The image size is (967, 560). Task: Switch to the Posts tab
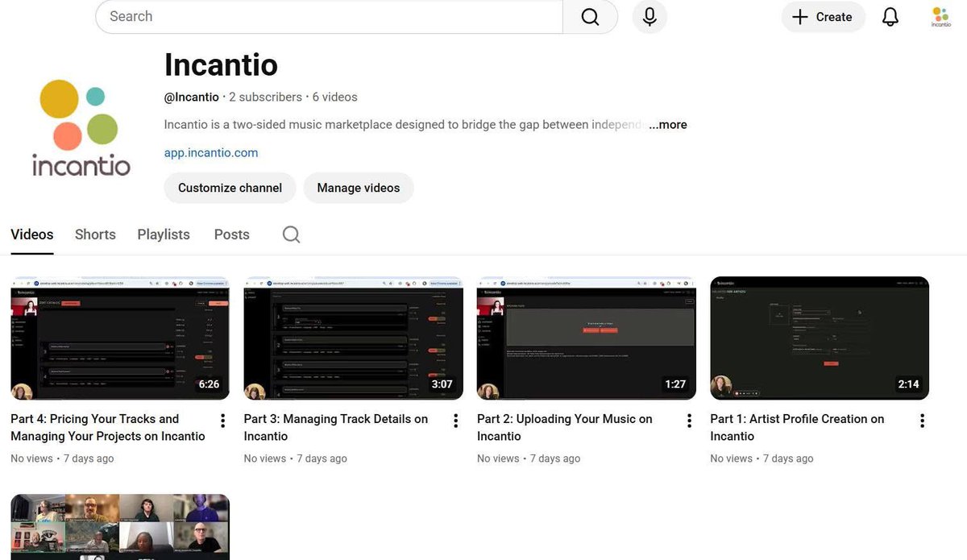232,234
